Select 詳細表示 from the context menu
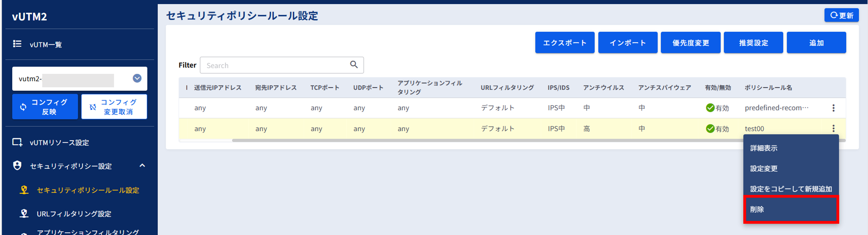Viewport: 868px width, 235px height. [x=790, y=148]
